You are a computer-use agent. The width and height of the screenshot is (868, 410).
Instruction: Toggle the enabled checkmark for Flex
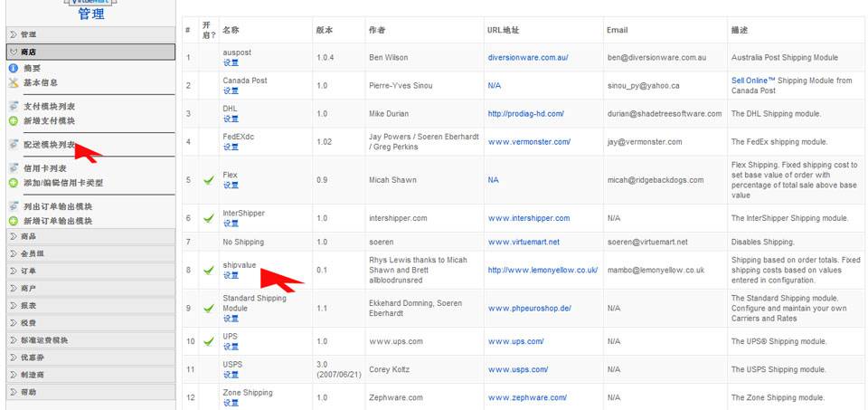208,180
